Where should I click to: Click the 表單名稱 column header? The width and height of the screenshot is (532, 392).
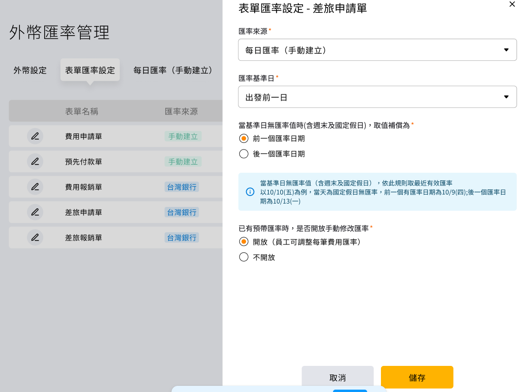(x=81, y=111)
